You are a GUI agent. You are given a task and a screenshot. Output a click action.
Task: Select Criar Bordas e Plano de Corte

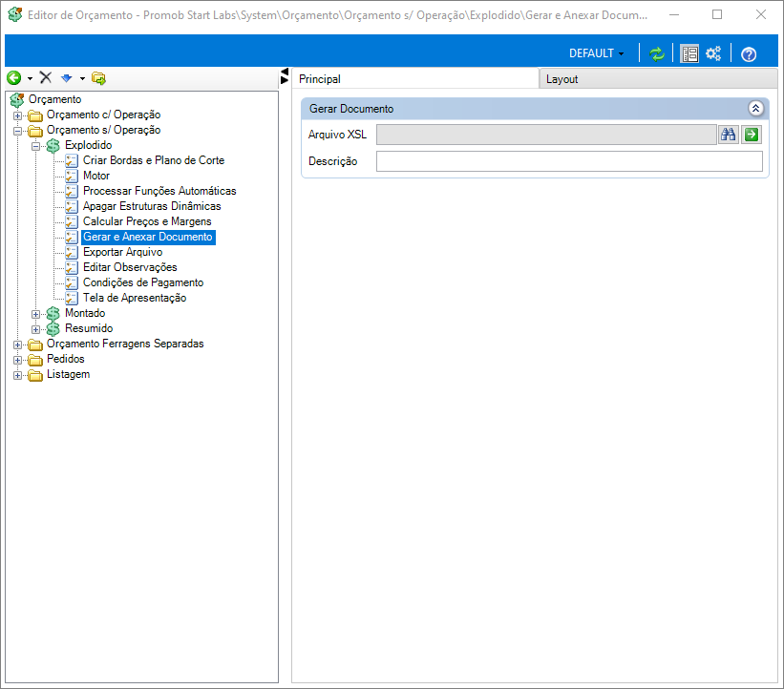(x=154, y=160)
